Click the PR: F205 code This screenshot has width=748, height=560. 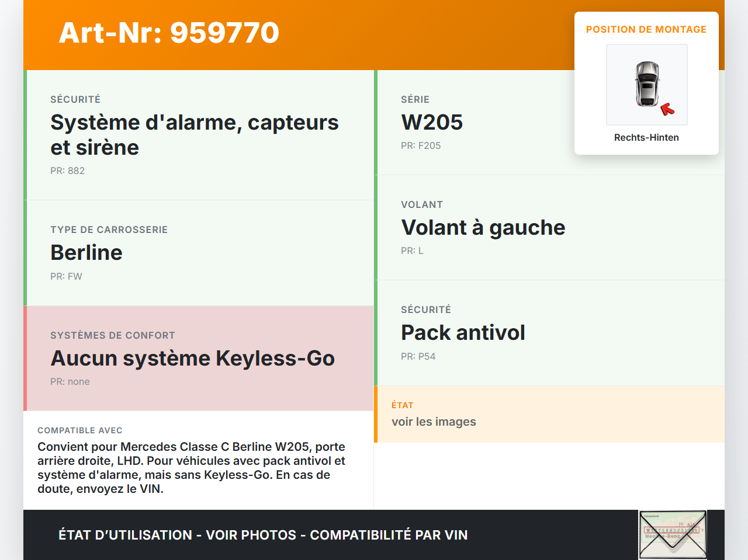(x=421, y=145)
